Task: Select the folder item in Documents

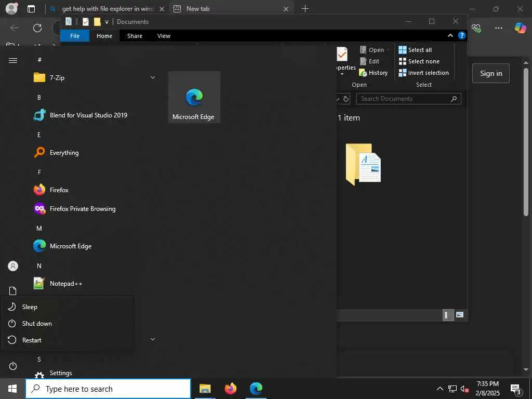Action: point(363,164)
